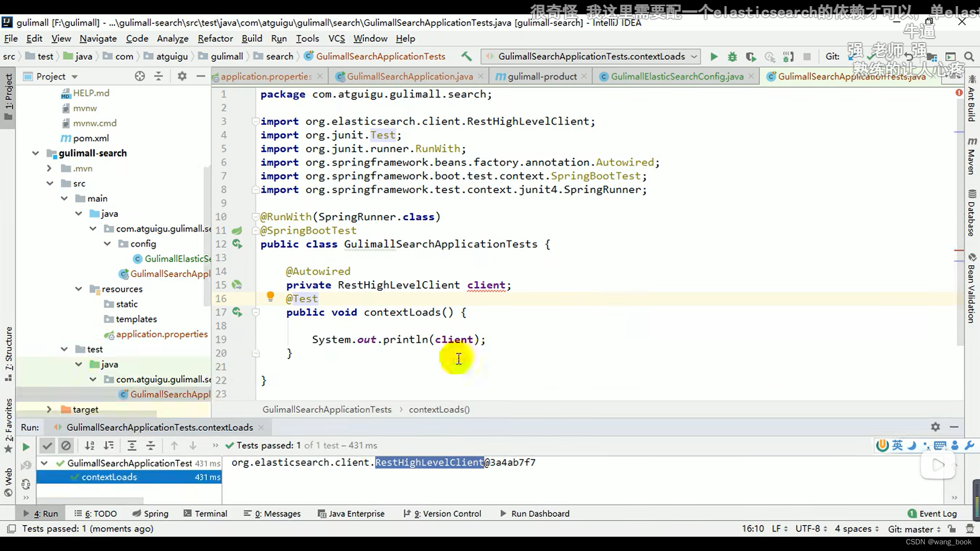This screenshot has height=551, width=980.
Task: Toggle show ignored tests icon
Action: [66, 445]
